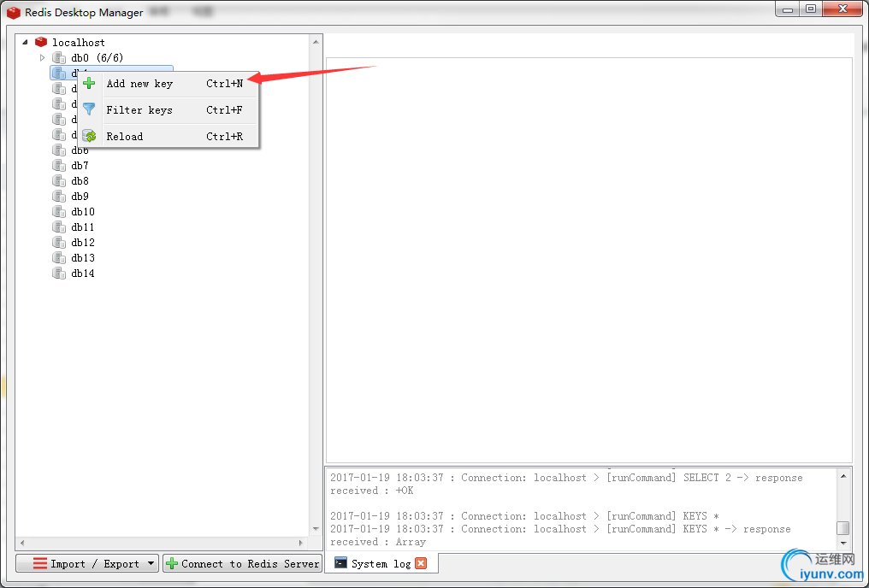Viewport: 869px width, 588px height.
Task: Click the db13 database icon
Action: pos(59,258)
